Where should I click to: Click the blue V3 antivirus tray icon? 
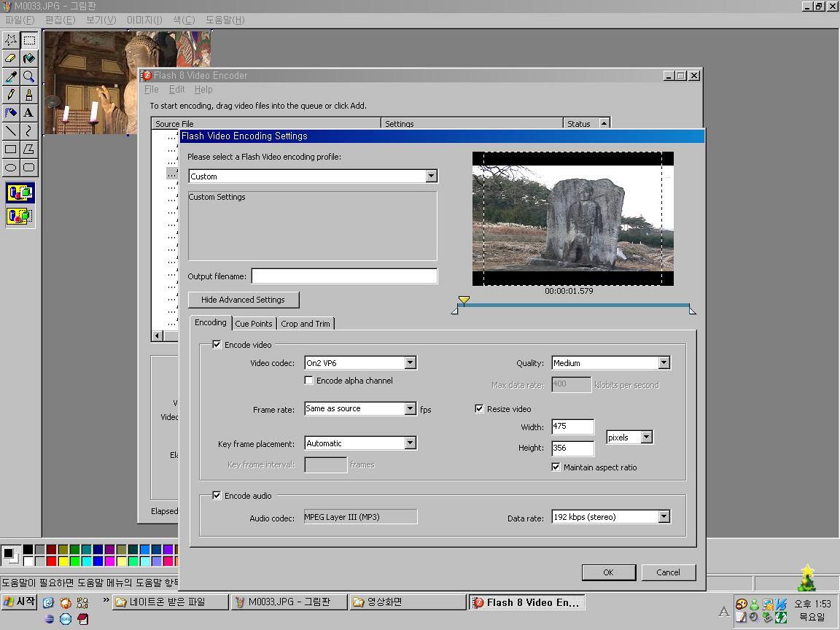pos(781,604)
